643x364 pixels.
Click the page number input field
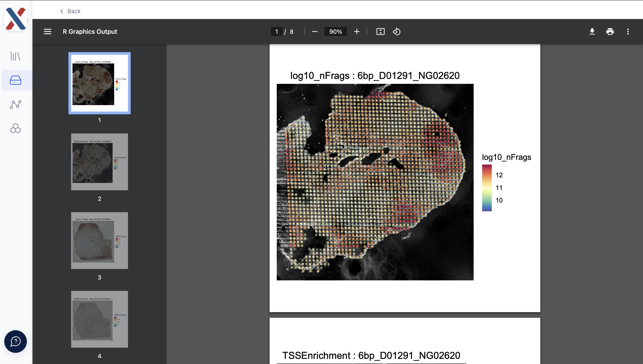[276, 32]
